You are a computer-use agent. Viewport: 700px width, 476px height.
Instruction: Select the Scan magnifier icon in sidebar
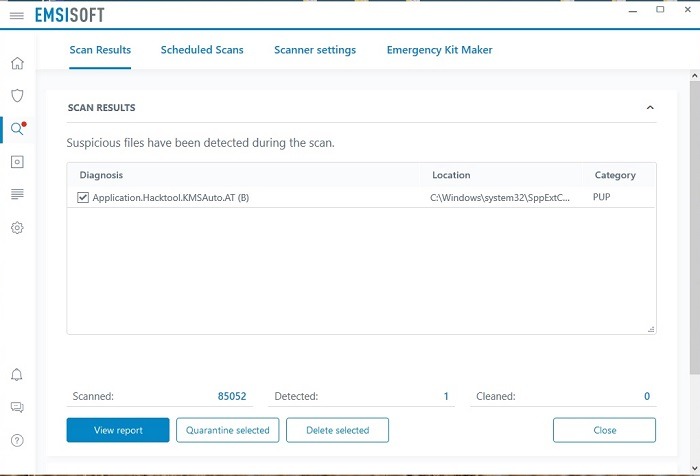pos(17,129)
